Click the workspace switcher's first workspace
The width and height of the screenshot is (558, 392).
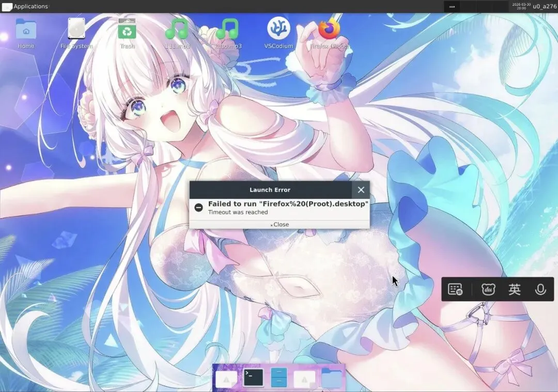452,6
